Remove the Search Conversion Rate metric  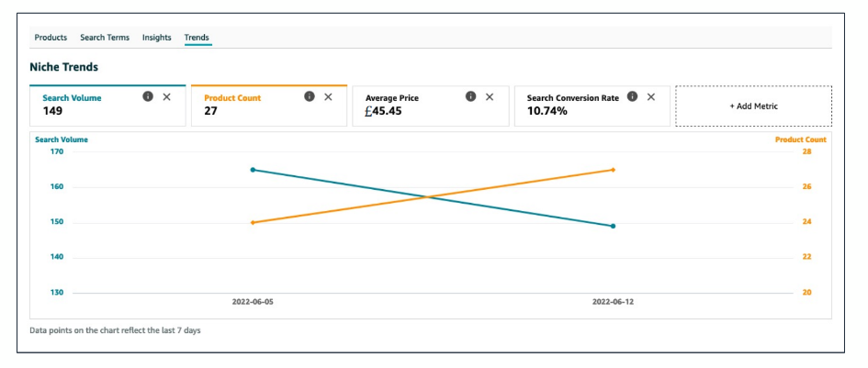[651, 96]
